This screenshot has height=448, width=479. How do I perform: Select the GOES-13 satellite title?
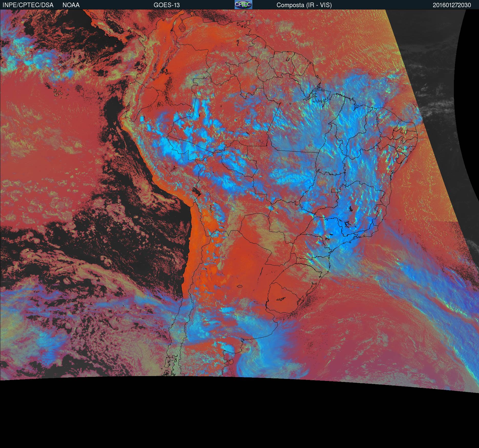pyautogui.click(x=166, y=5)
